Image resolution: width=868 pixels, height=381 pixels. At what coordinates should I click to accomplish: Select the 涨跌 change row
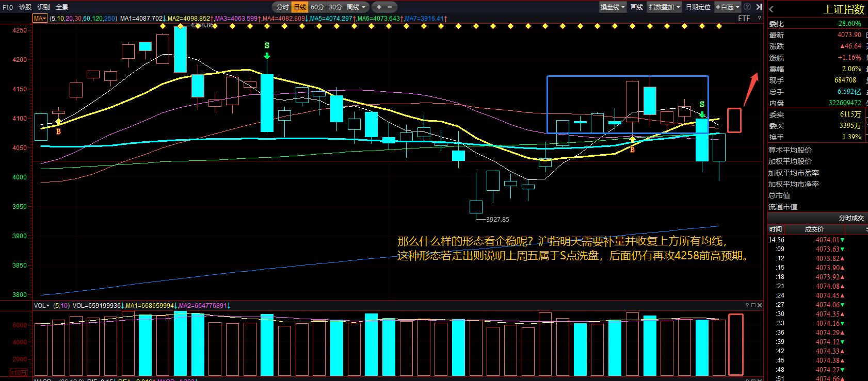pos(817,46)
